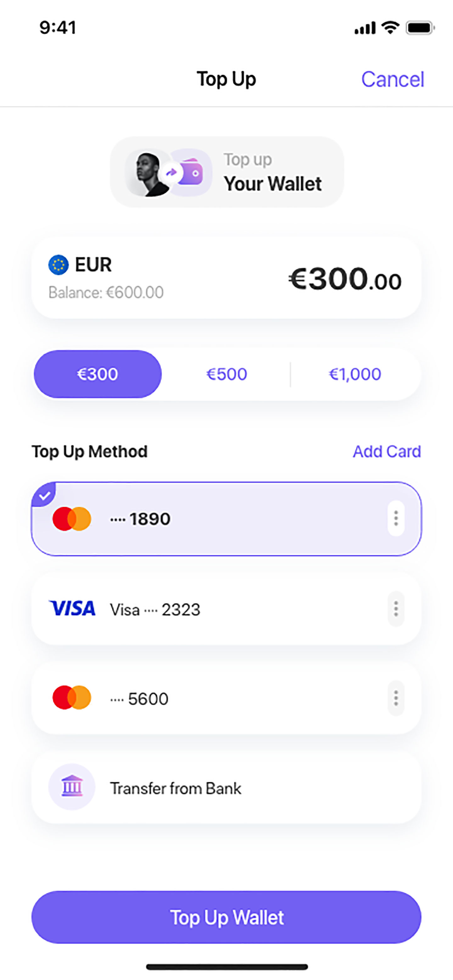Tap the profile avatar photo
453x980 pixels.
[147, 173]
